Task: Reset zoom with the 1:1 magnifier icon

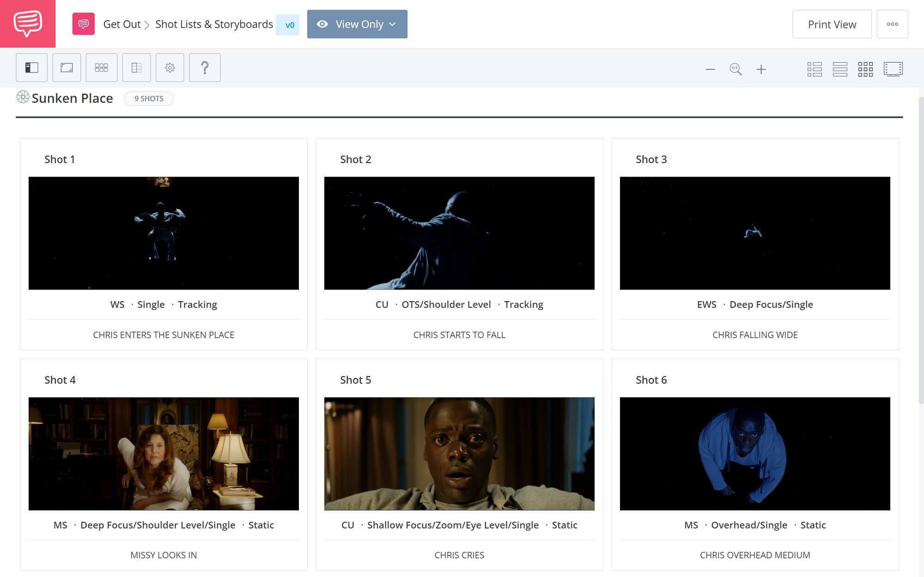Action: 736,69
